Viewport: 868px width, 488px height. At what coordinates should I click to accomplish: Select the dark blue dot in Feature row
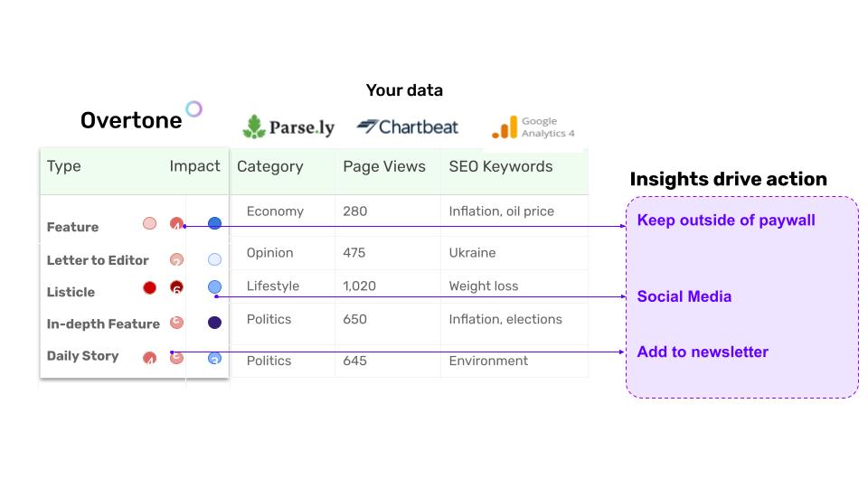(215, 223)
